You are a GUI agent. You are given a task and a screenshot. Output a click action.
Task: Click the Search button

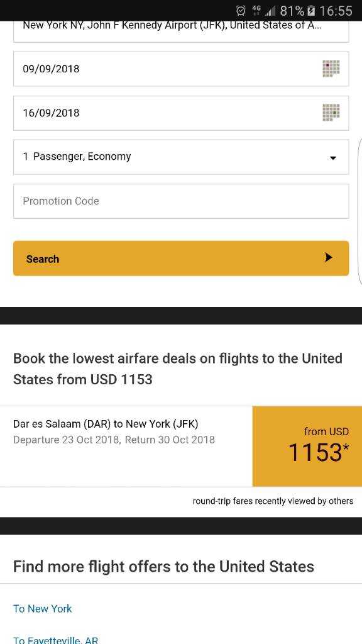tap(181, 258)
